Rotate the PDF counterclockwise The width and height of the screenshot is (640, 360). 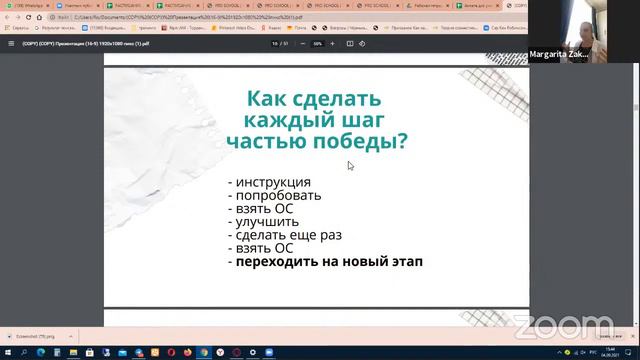coord(362,44)
